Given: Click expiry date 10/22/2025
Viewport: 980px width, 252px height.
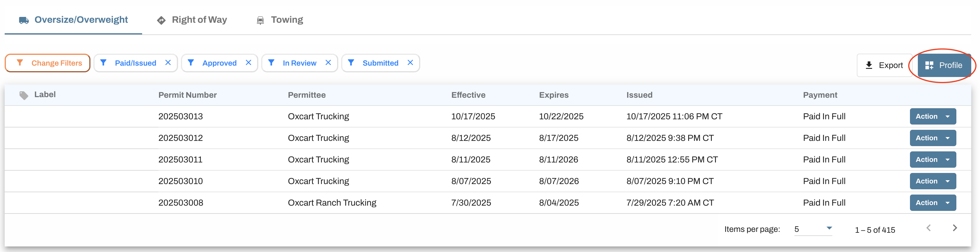Looking at the screenshot, I should coord(561,116).
